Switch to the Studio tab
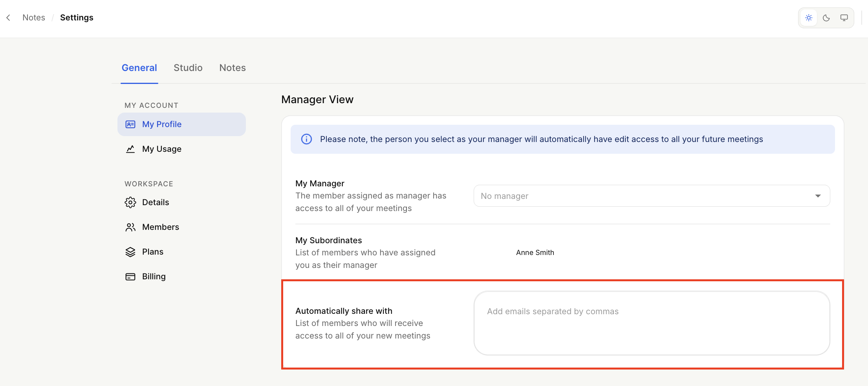Image resolution: width=868 pixels, height=386 pixels. (x=188, y=68)
